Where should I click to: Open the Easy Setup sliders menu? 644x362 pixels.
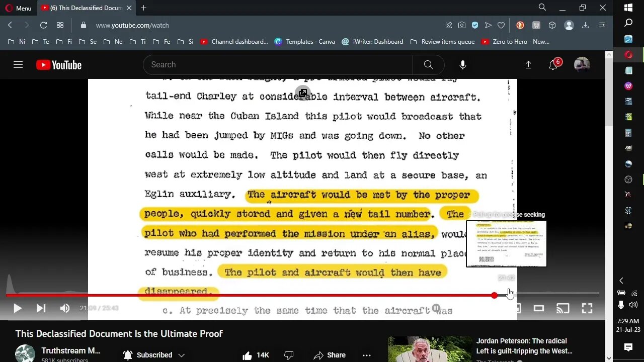tap(602, 25)
